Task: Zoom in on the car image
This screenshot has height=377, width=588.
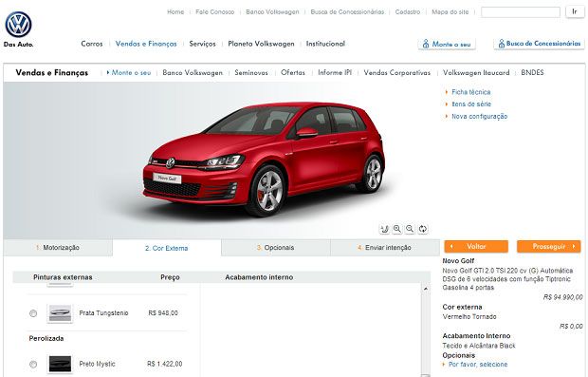Action: (397, 229)
